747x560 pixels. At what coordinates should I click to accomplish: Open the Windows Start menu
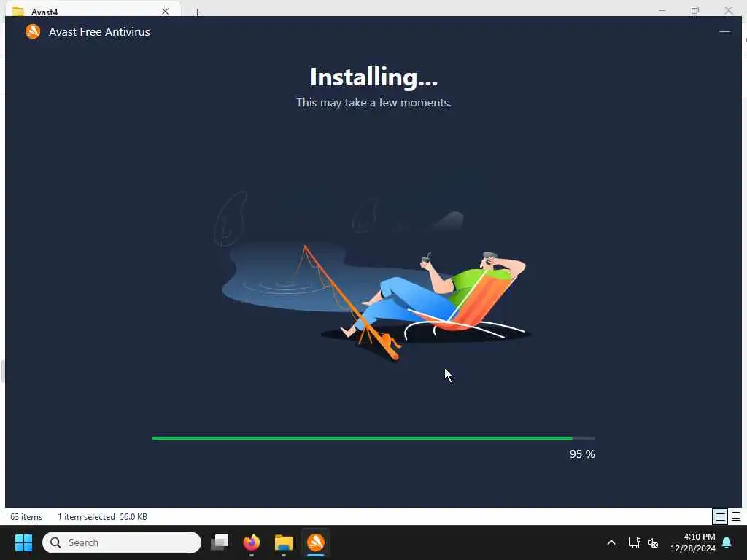click(x=23, y=542)
